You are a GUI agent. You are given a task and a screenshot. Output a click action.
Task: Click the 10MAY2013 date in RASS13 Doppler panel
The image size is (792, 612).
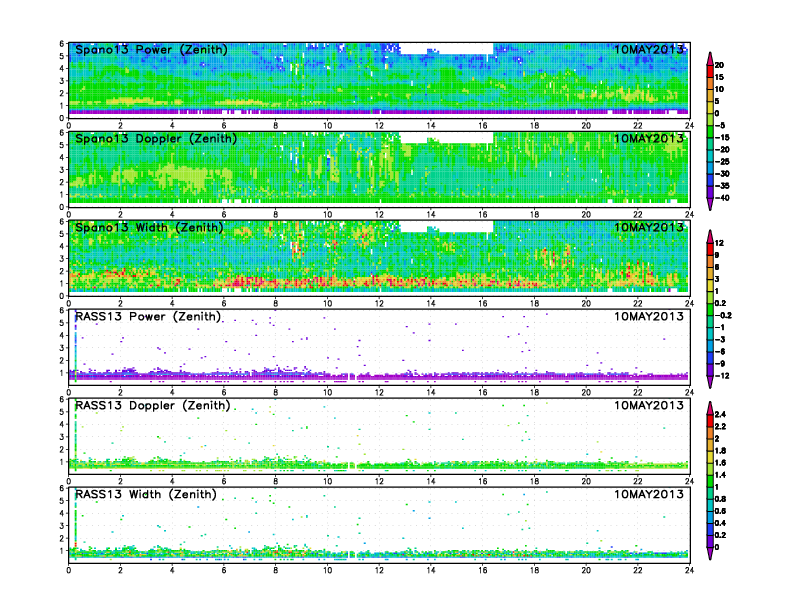point(649,405)
